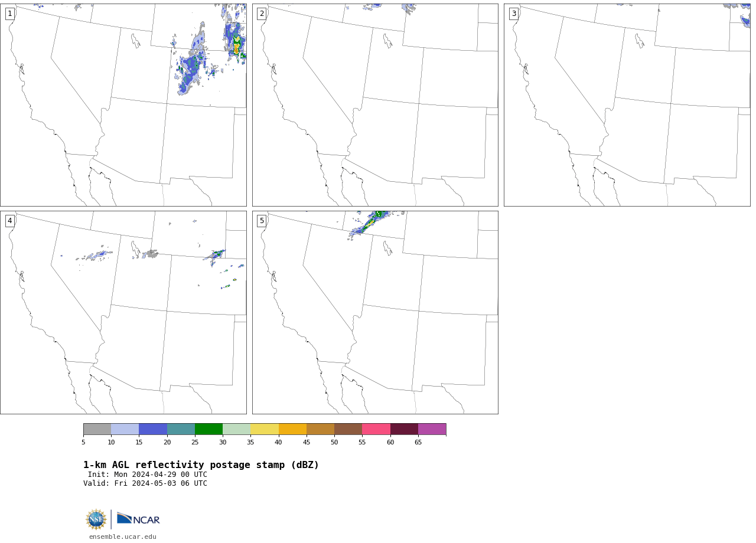Click the light blue 10-15 dBZ swatch
Viewport: 756px width, 543px height.
[125, 429]
